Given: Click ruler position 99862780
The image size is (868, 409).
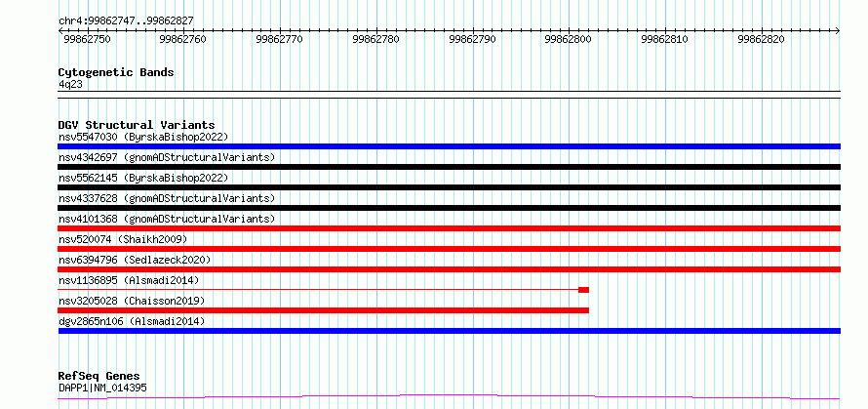Looking at the screenshot, I should (x=375, y=39).
